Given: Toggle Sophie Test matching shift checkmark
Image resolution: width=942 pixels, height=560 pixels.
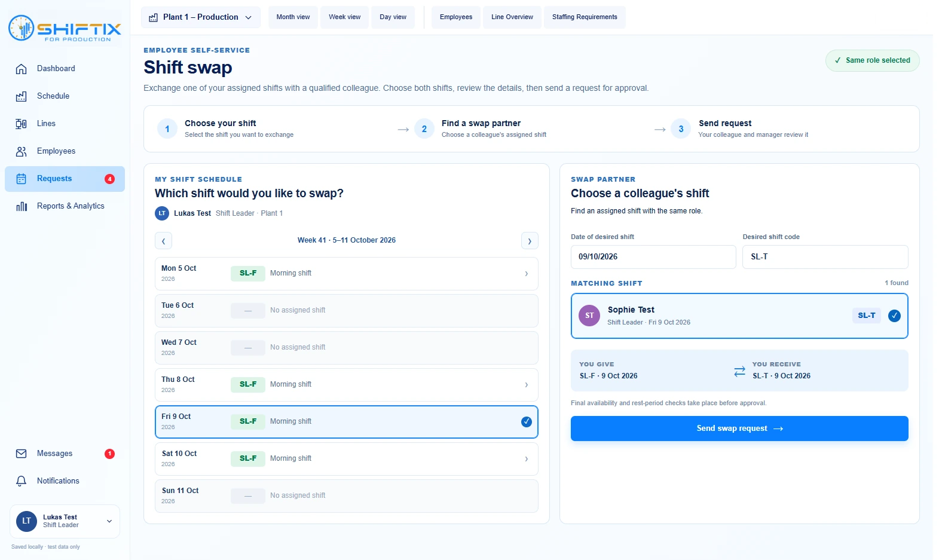Looking at the screenshot, I should (x=894, y=316).
